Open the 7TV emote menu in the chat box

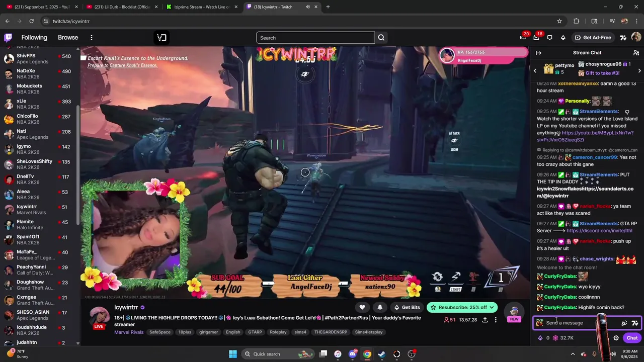pos(635,323)
